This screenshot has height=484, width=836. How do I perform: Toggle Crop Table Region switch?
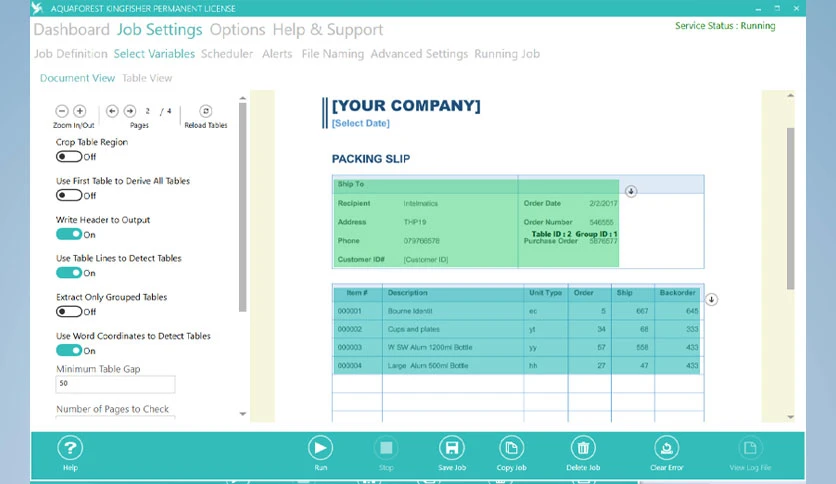click(x=69, y=157)
